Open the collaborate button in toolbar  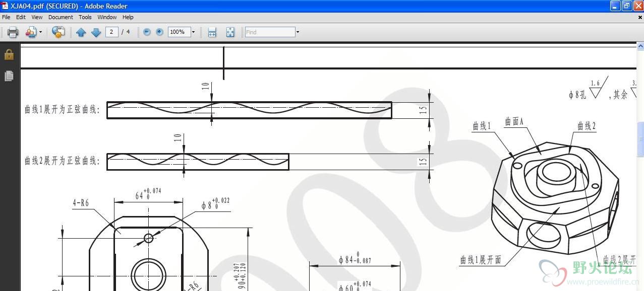pos(31,32)
